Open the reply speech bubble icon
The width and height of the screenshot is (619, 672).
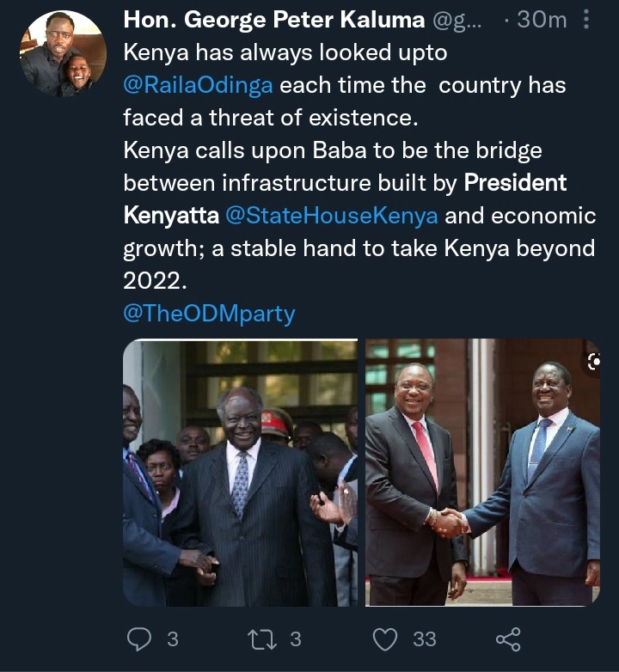[x=139, y=639]
